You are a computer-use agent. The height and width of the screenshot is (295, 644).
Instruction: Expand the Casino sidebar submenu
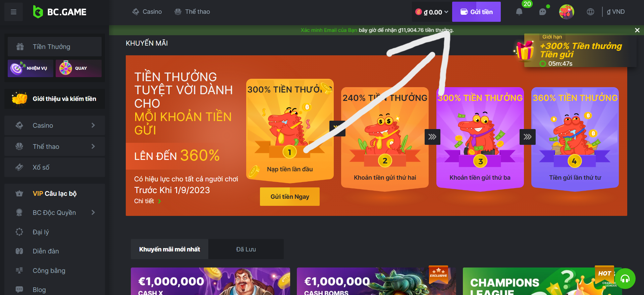pyautogui.click(x=55, y=125)
